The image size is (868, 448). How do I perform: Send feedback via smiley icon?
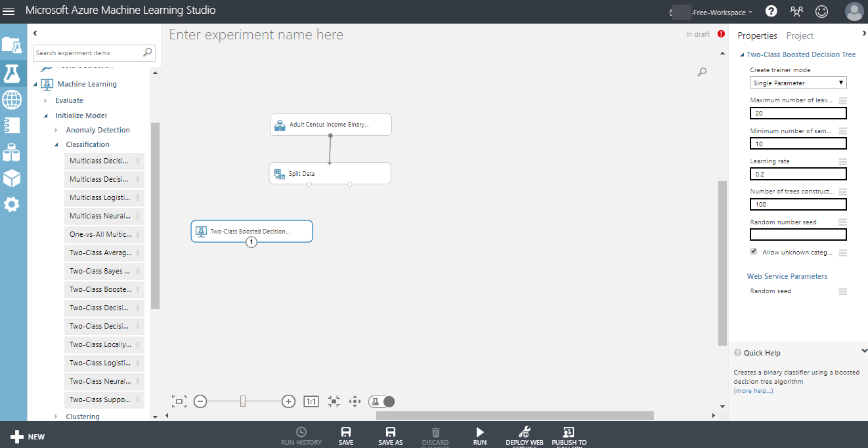[821, 11]
